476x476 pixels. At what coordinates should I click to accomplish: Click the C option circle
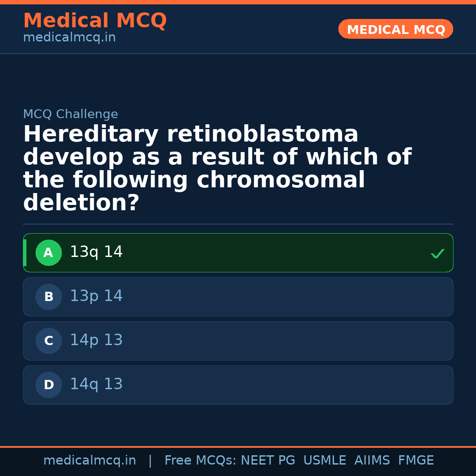coord(48,341)
